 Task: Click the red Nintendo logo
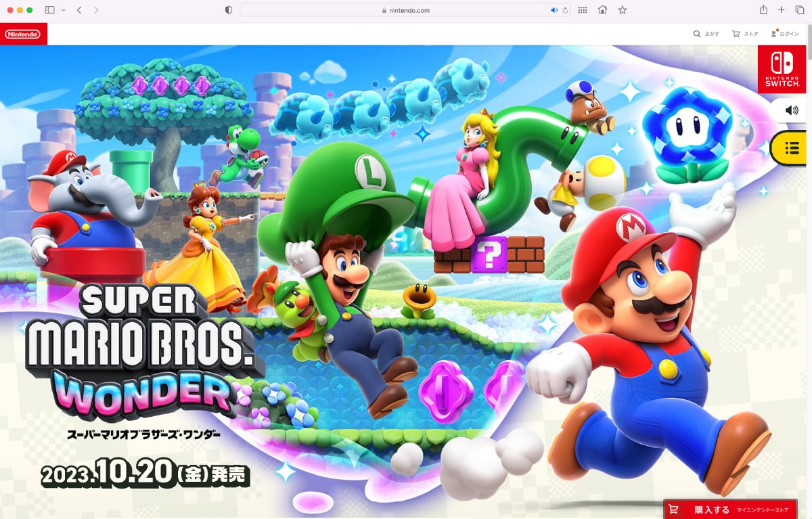23,34
